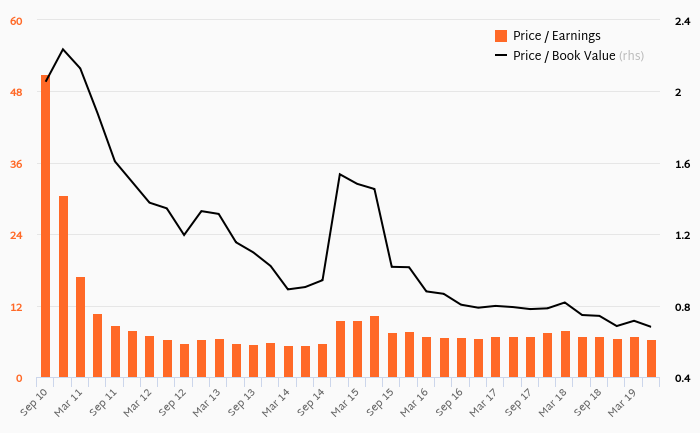Viewport: 700px width, 433px height.
Task: Click the Mar 19 x-axis label
Action: [x=622, y=403]
